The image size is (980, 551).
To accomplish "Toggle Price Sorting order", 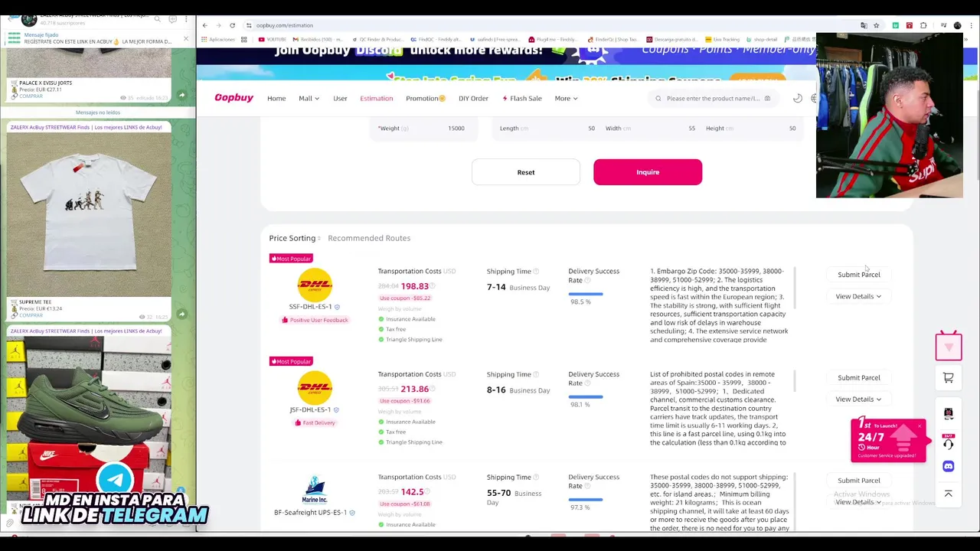I will 295,238.
